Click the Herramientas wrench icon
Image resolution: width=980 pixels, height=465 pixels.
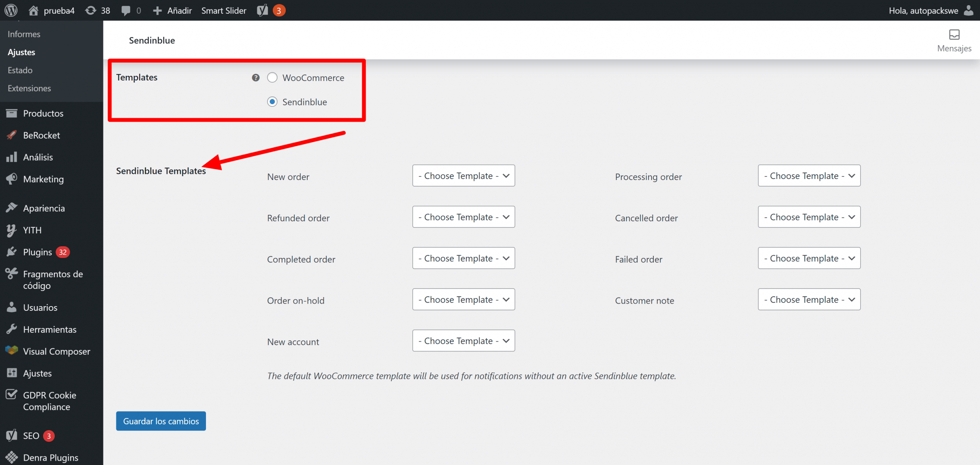pyautogui.click(x=12, y=329)
